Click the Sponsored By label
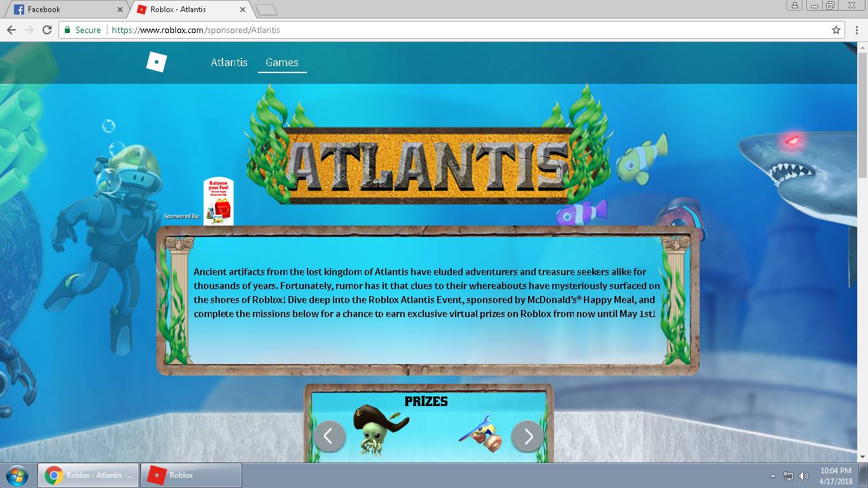Screen dimensions: 868x488 (x=182, y=216)
